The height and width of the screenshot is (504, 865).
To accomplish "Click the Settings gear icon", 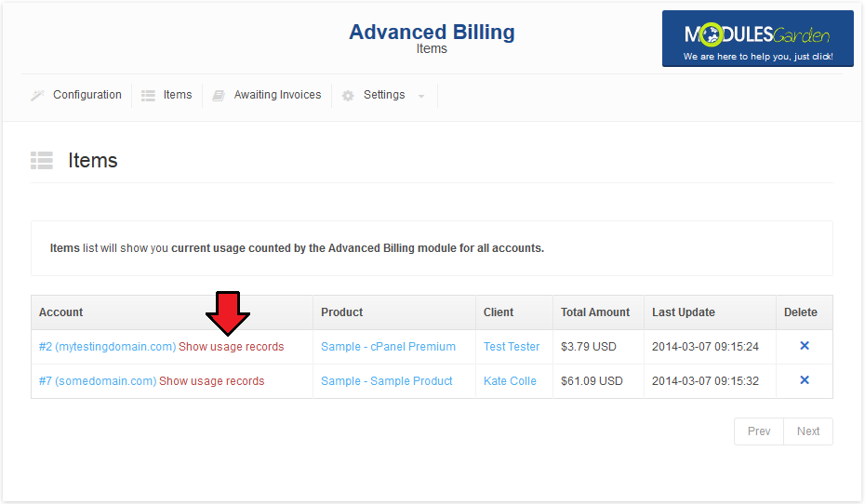I will point(348,96).
